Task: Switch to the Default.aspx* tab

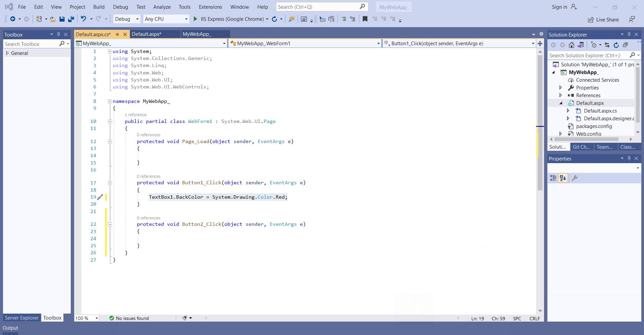Action: click(147, 34)
